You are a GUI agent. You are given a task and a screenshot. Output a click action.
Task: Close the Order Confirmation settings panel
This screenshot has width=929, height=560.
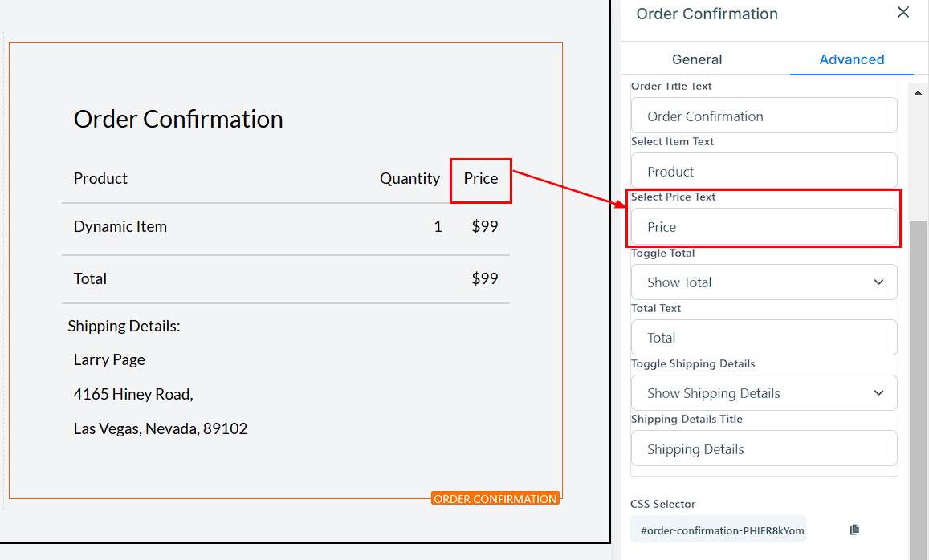[903, 13]
